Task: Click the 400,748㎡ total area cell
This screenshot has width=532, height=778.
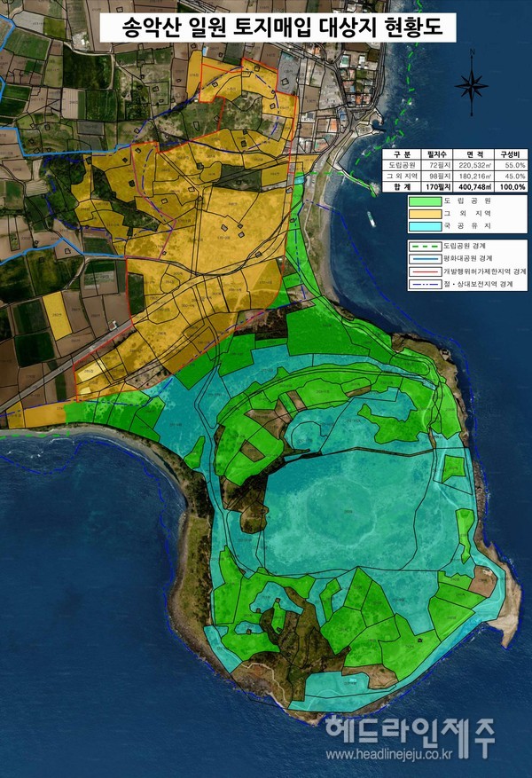Action: tap(473, 187)
